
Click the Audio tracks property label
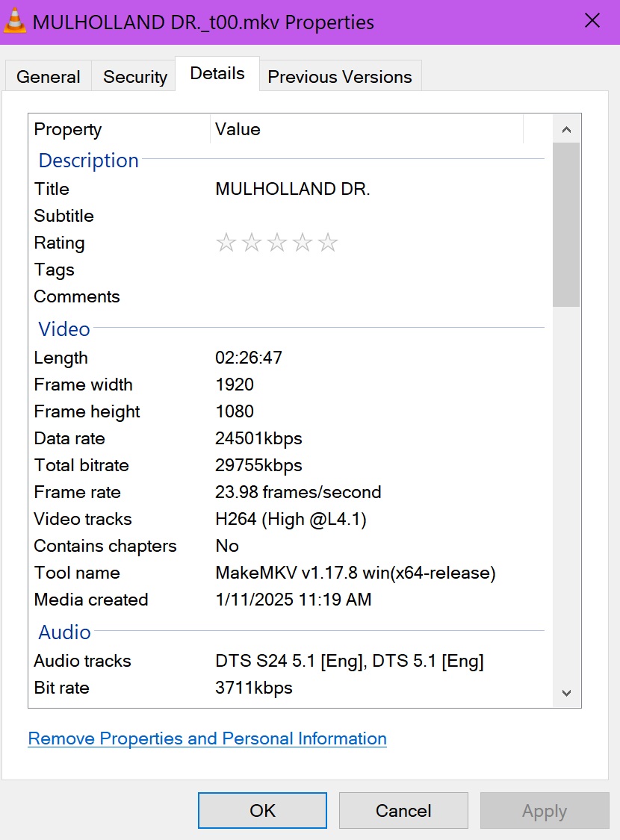[x=82, y=661]
